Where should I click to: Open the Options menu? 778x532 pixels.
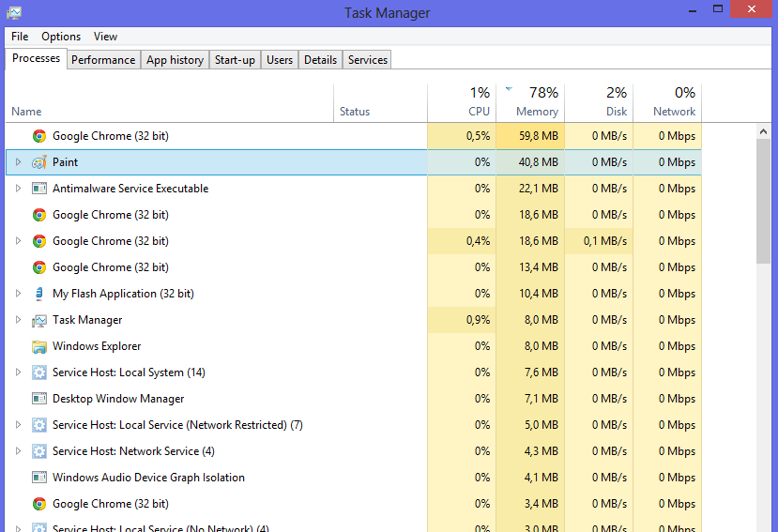click(61, 37)
